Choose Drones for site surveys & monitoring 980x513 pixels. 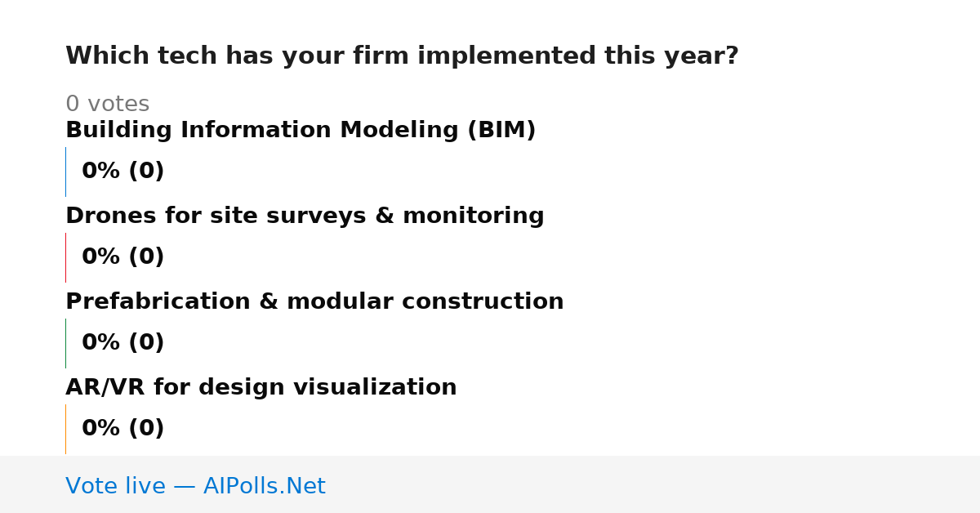coord(305,216)
